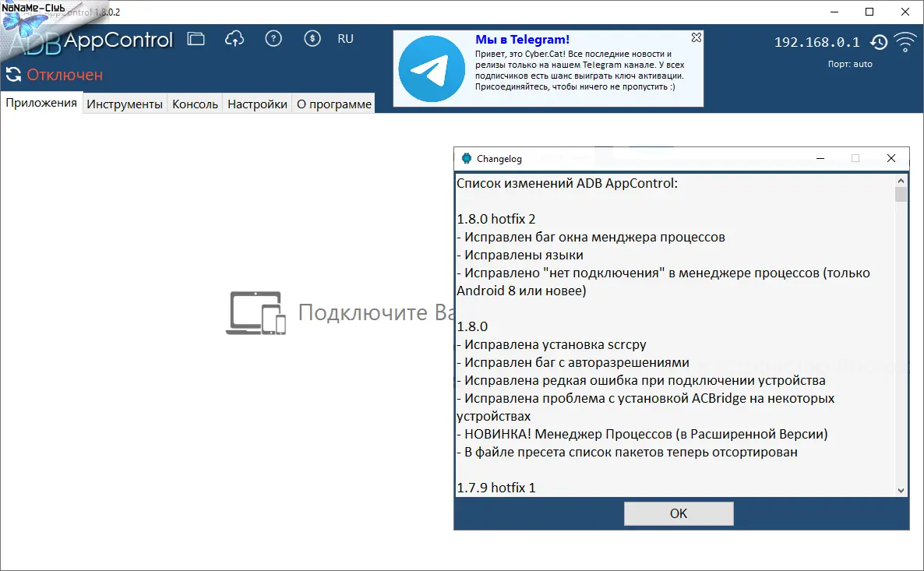924x571 pixels.
Task: Click the Telegram logo in the banner
Action: coord(432,69)
